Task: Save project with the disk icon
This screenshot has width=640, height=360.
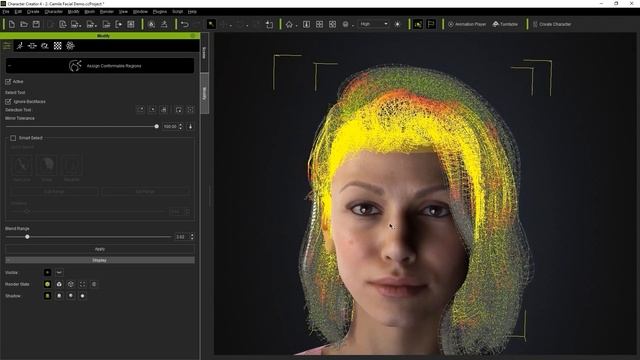Action: pos(36,24)
